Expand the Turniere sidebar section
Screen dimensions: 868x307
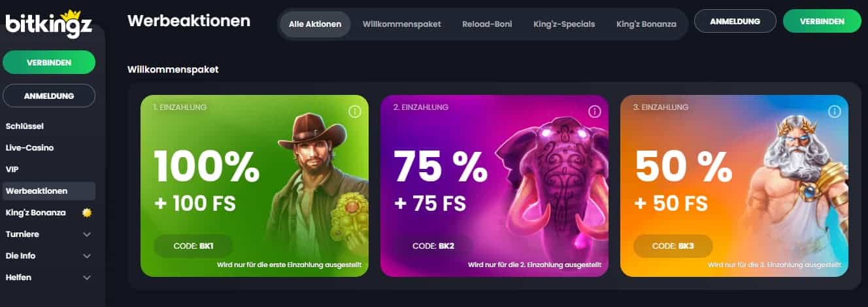(x=87, y=234)
